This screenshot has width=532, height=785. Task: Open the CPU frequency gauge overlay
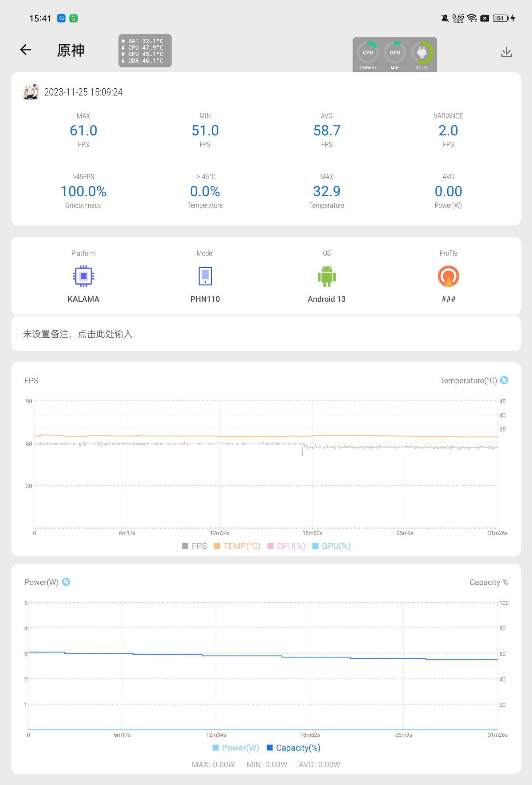368,55
